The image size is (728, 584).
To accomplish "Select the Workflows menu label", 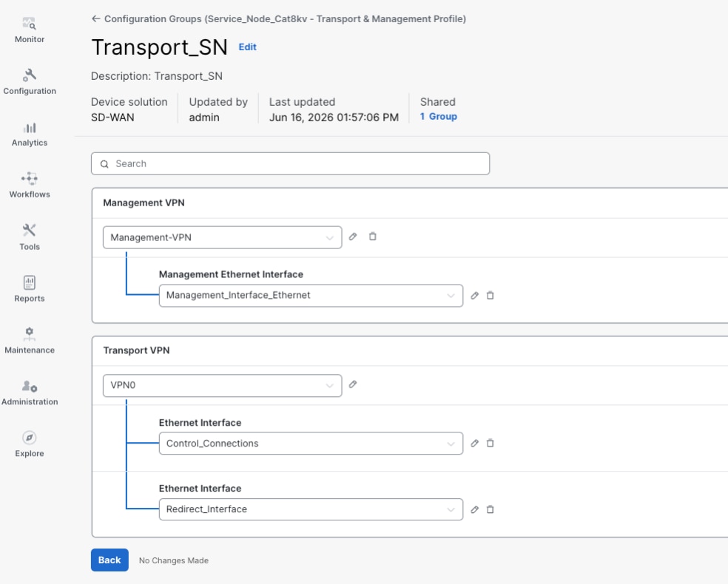I will pos(30,194).
